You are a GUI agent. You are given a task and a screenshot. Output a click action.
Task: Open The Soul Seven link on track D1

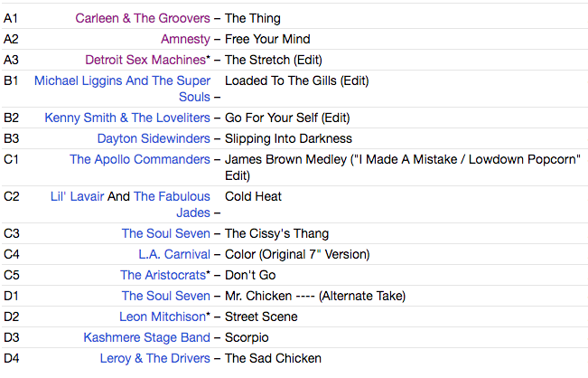(165, 296)
